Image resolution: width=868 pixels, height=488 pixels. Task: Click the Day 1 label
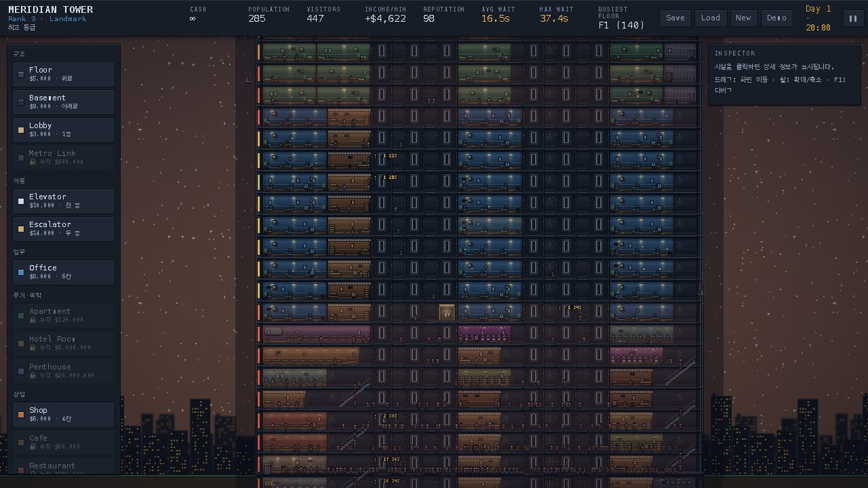tap(818, 9)
